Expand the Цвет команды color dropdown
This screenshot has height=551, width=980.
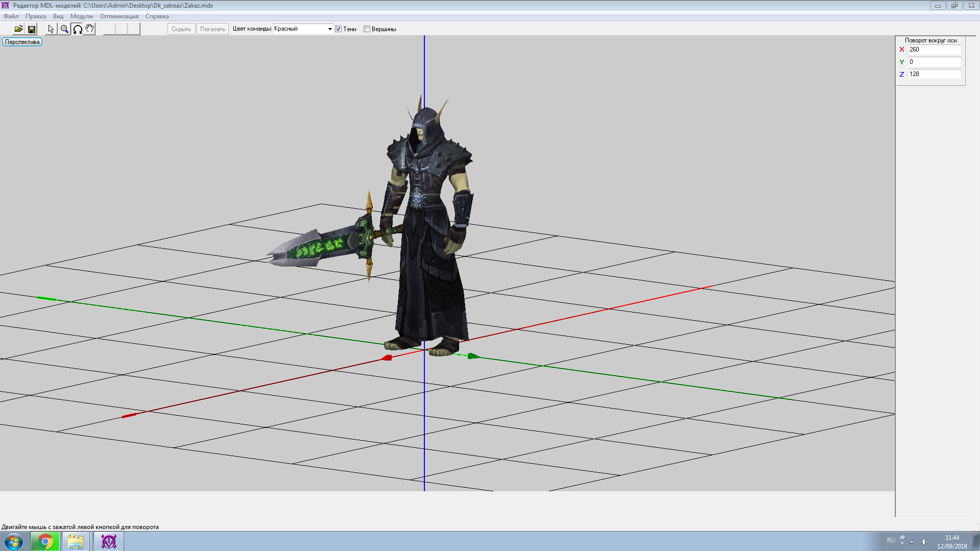[329, 29]
